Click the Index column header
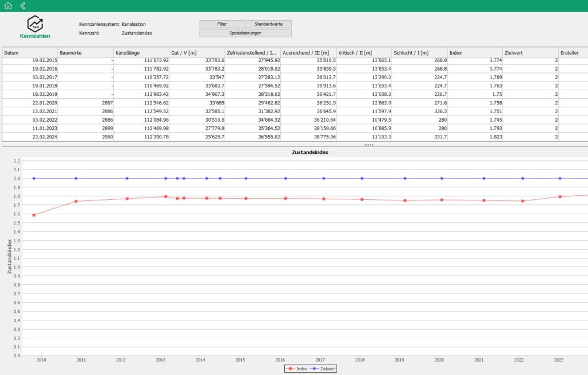Viewport: 588px width, 375px height. [x=475, y=53]
